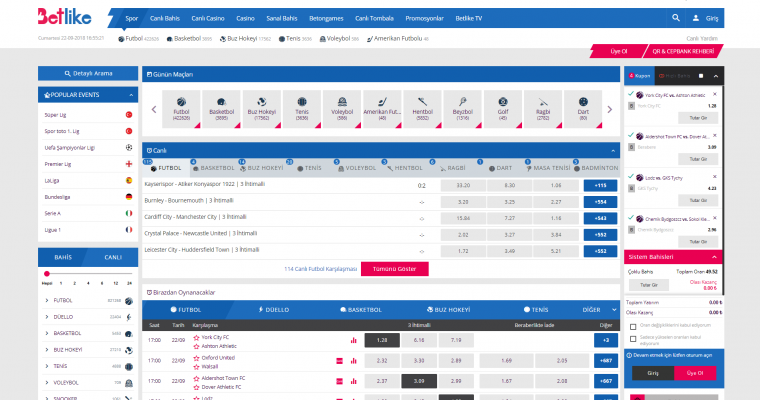Click Detaylı Arama button
The width and height of the screenshot is (760, 400).
88,74
